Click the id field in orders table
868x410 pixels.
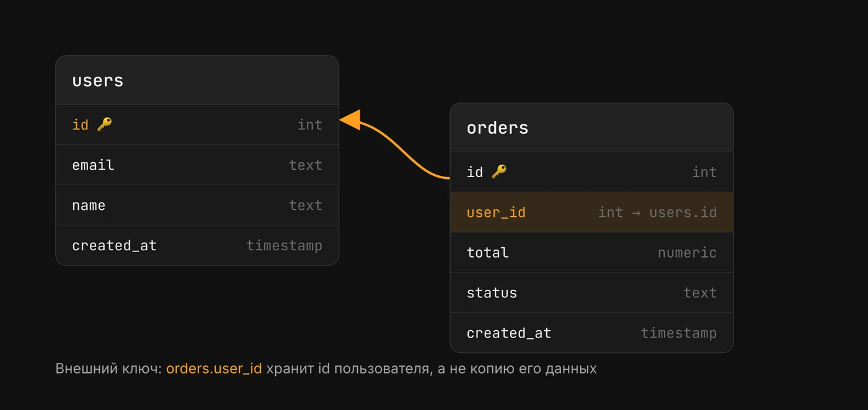coord(475,172)
